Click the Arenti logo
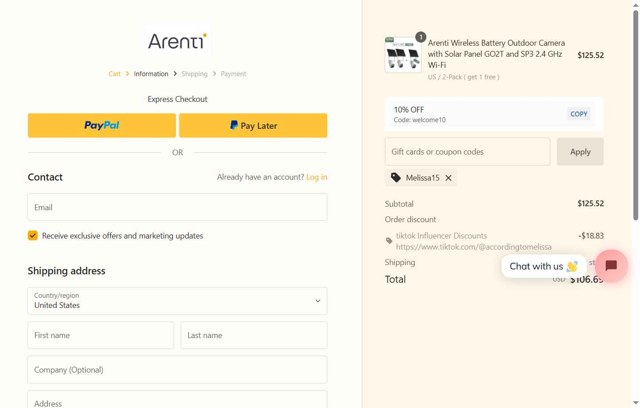Screen dimensions: 640x408 [178, 41]
